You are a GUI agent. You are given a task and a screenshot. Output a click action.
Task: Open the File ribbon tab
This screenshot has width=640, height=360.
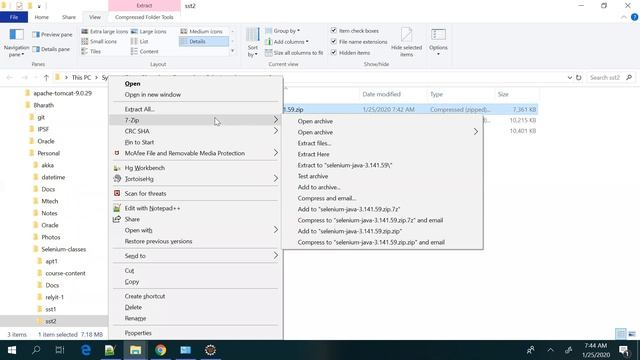14,17
